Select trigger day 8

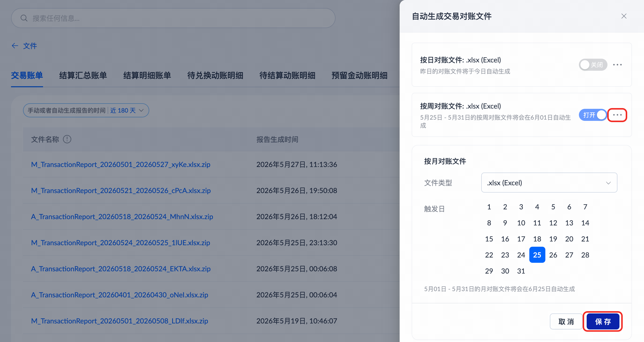pyautogui.click(x=489, y=223)
